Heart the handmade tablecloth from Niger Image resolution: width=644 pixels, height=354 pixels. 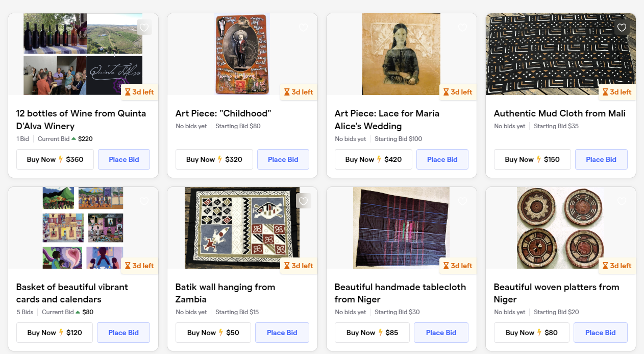[463, 201]
